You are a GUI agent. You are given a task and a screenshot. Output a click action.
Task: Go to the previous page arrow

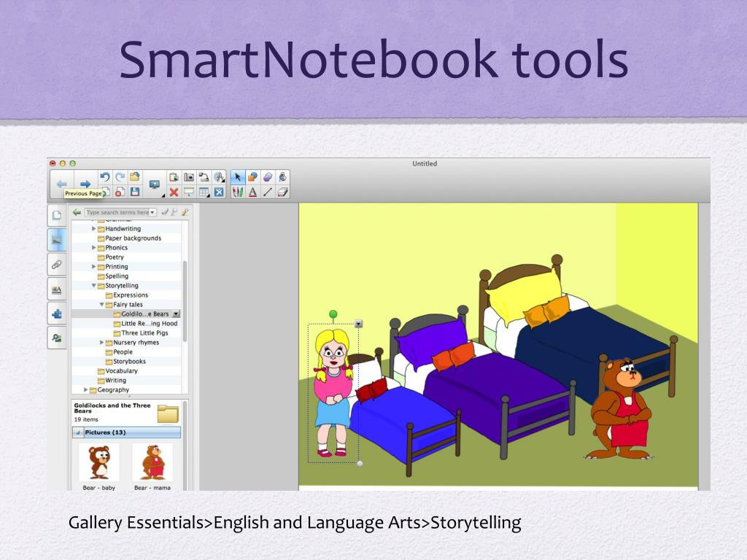(x=62, y=184)
